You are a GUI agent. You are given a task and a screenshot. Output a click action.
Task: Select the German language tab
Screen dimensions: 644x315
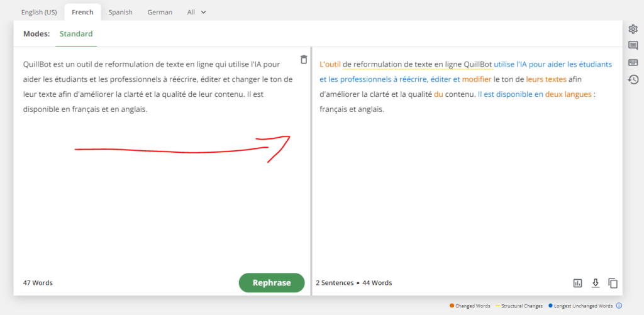pos(160,12)
